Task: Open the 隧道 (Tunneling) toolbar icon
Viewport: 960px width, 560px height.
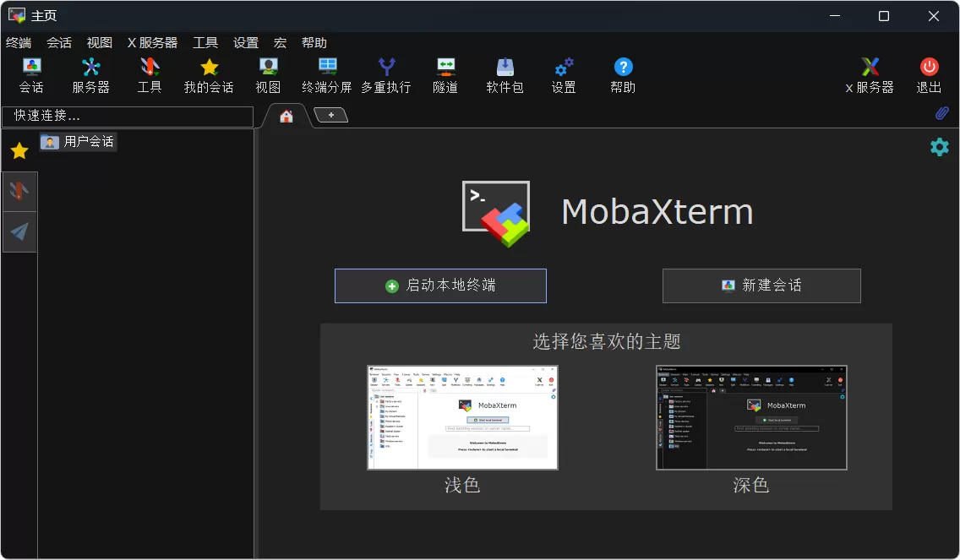Action: coord(445,74)
